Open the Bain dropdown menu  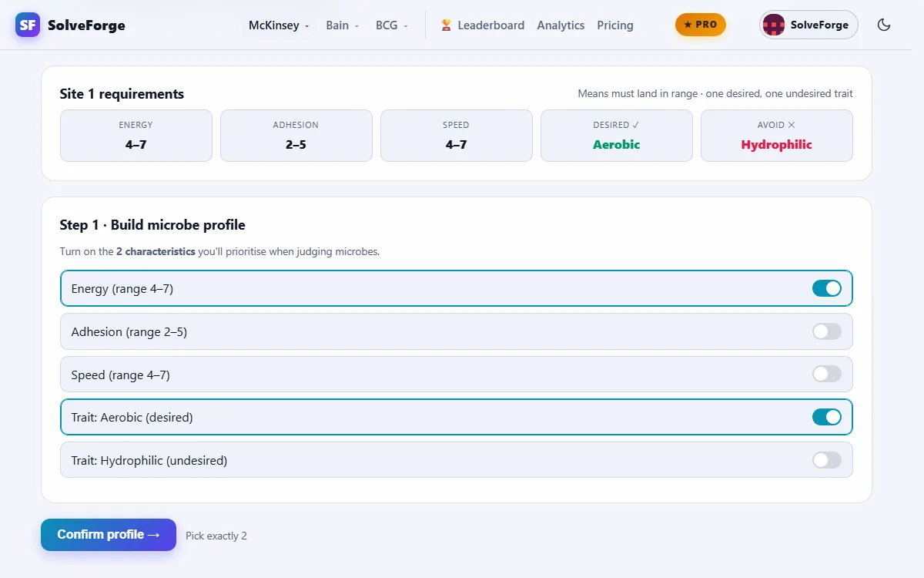click(x=342, y=25)
